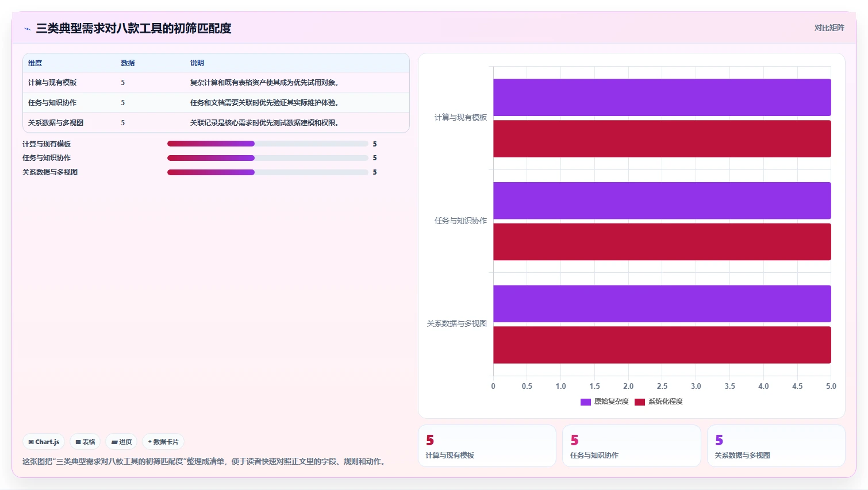
Task: Select the 关系数据与多视图 table row cell
Action: [56, 123]
